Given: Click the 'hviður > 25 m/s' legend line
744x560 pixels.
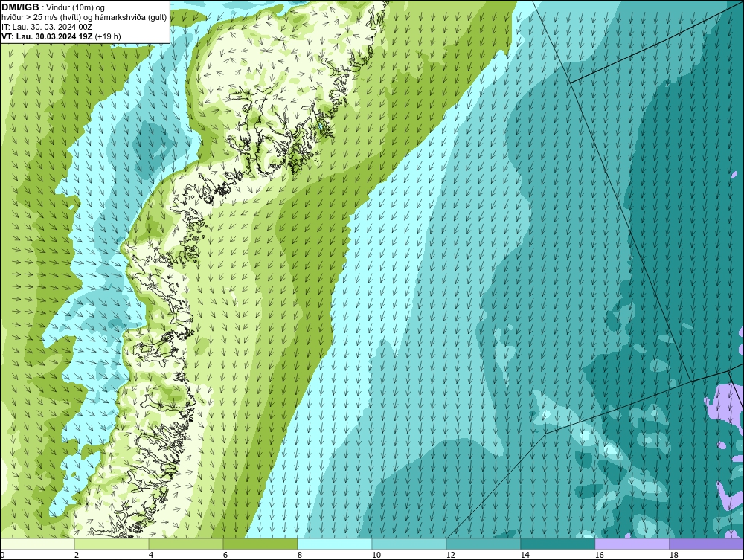Looking at the screenshot, I should (x=84, y=18).
